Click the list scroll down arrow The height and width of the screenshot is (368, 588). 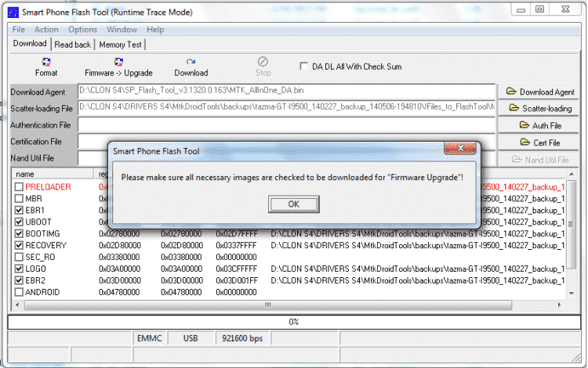[x=571, y=294]
